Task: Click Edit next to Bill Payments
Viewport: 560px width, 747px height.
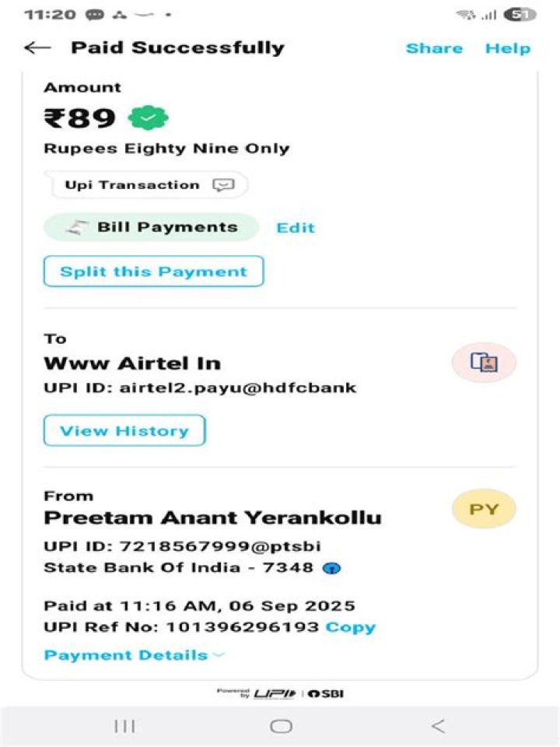Action: tap(296, 228)
